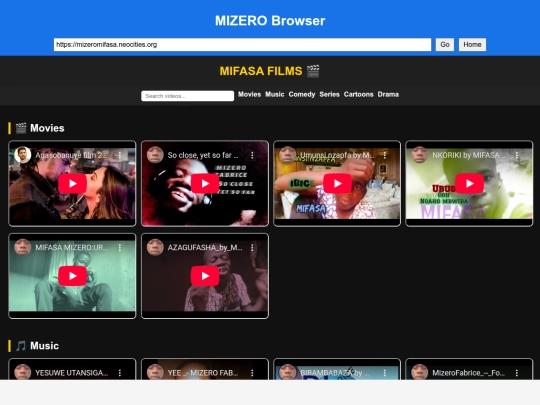
Task: Go to the Movies category link
Action: pyautogui.click(x=249, y=94)
